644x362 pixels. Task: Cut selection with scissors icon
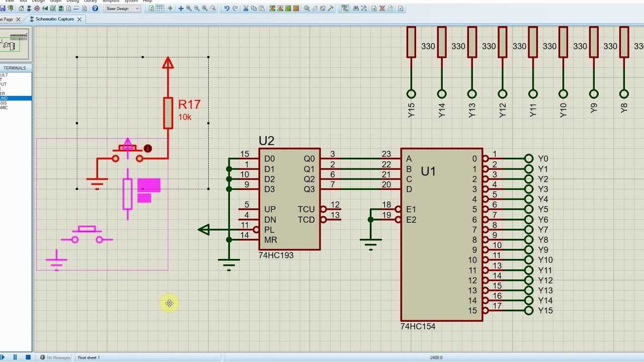click(246, 9)
